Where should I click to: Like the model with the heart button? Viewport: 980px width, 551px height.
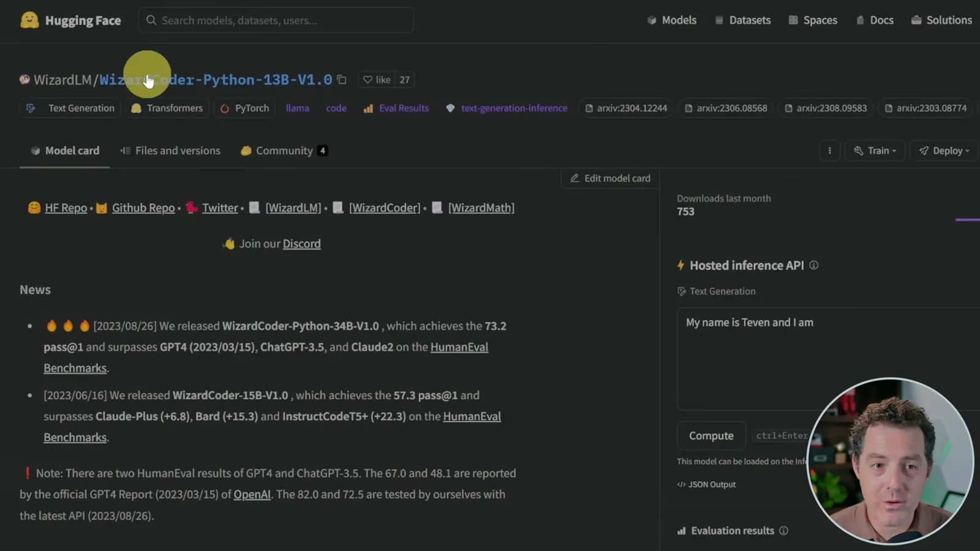[377, 80]
